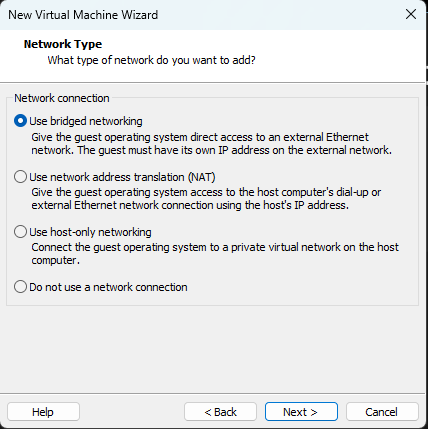
Task: Click the bridged networking description paragraph
Action: click(212, 144)
